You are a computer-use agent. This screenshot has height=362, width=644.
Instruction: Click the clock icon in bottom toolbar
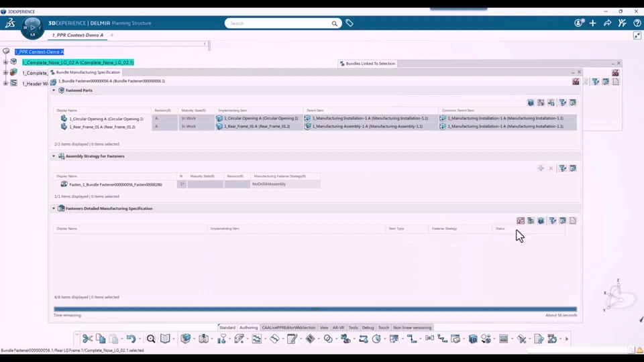376,339
